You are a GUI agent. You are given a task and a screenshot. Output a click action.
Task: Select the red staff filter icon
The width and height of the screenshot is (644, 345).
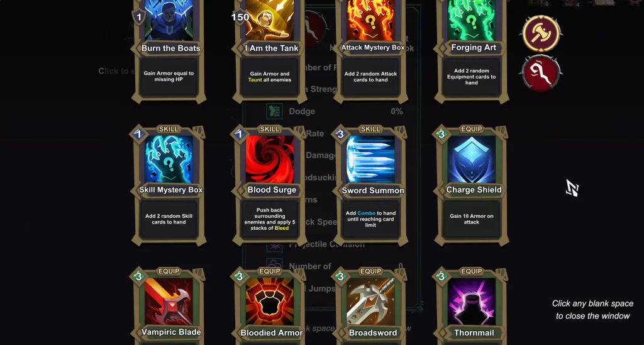point(541,73)
